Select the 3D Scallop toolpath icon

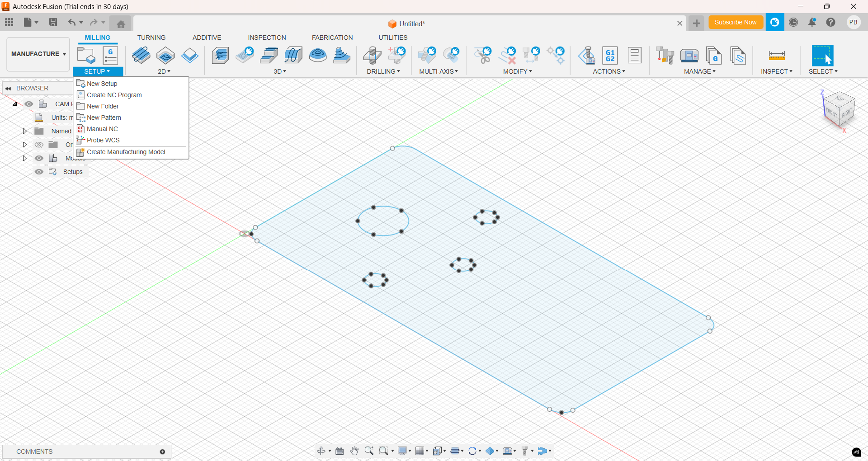click(318, 55)
